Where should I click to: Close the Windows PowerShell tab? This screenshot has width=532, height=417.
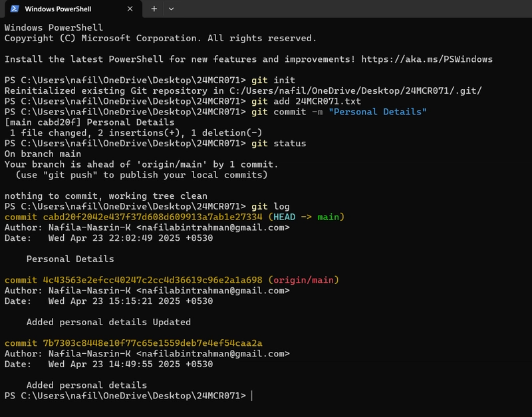pyautogui.click(x=130, y=9)
